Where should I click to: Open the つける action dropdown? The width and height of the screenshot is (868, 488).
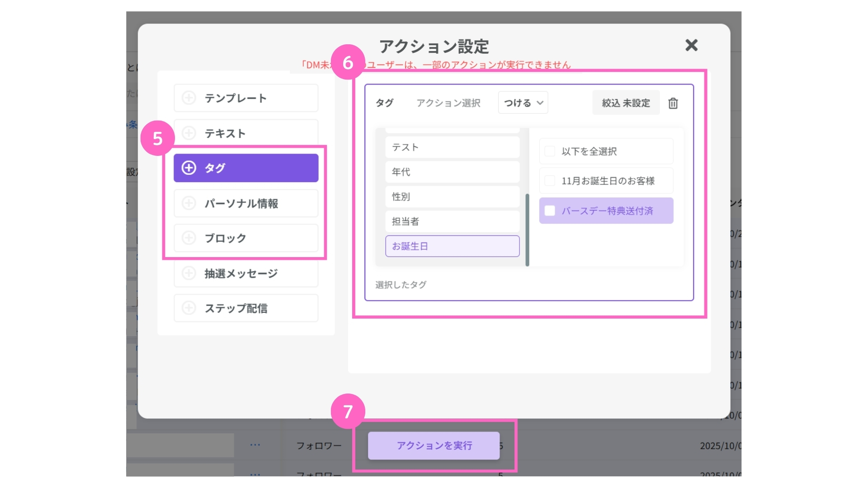(x=523, y=103)
